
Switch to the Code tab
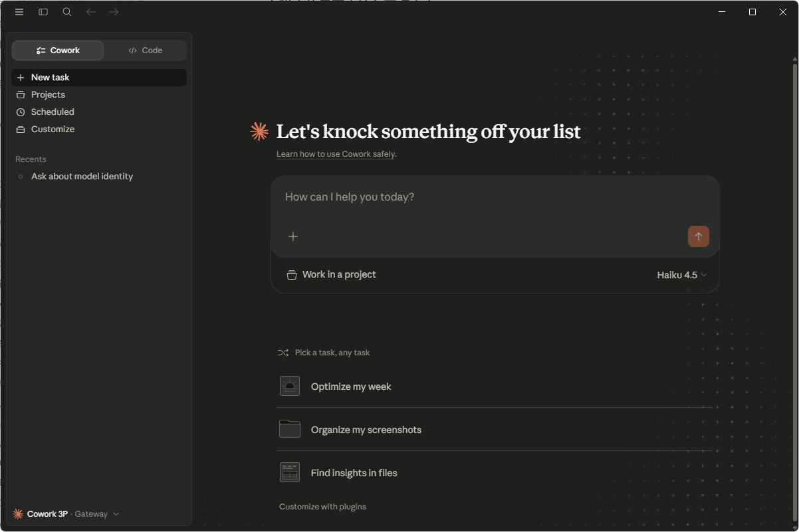click(145, 50)
